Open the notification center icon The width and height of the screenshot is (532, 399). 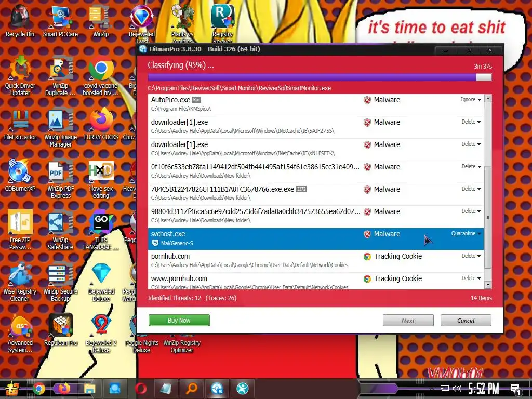point(516,390)
